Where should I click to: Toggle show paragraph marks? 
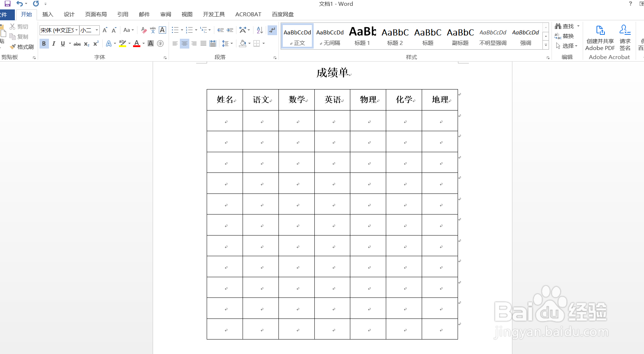(x=272, y=30)
